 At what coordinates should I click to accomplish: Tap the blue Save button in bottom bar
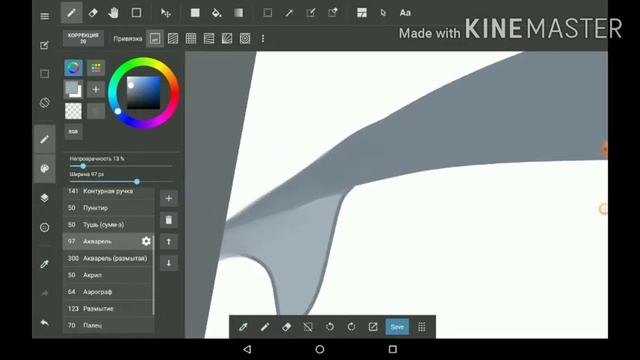(x=397, y=327)
